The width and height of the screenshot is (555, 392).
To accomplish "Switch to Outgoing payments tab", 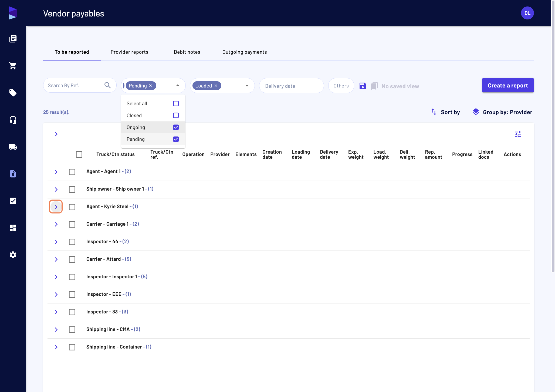I will click(x=245, y=52).
